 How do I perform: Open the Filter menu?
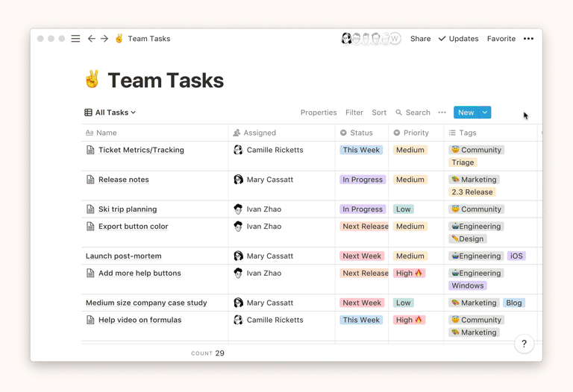point(354,113)
